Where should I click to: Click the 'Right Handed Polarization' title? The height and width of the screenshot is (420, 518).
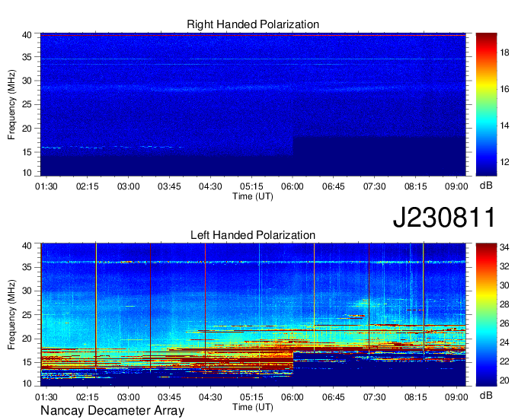tap(253, 24)
